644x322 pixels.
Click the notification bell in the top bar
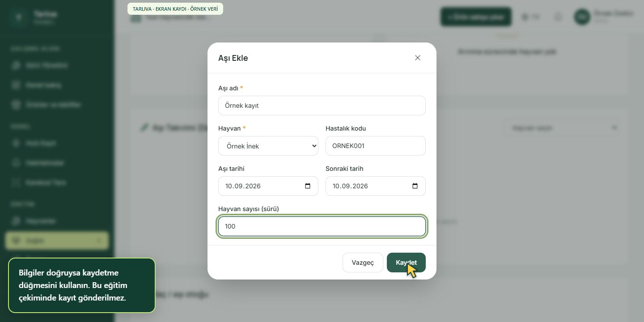(558, 17)
